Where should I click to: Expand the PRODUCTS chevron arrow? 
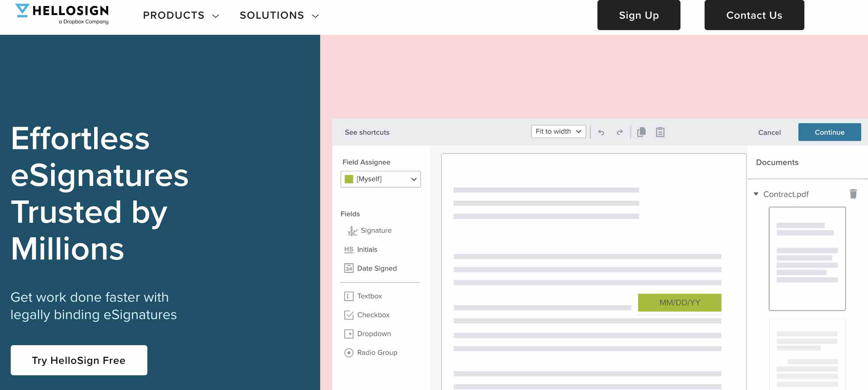click(216, 16)
